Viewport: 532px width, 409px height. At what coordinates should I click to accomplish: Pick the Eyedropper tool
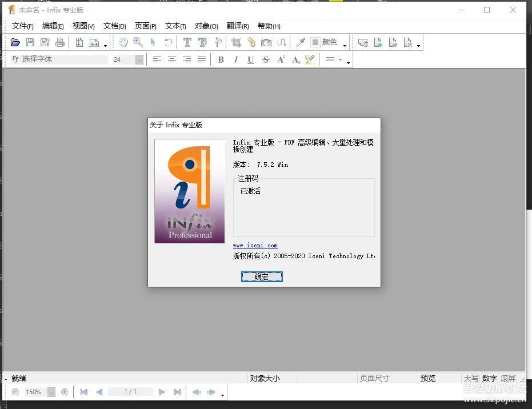(x=300, y=42)
